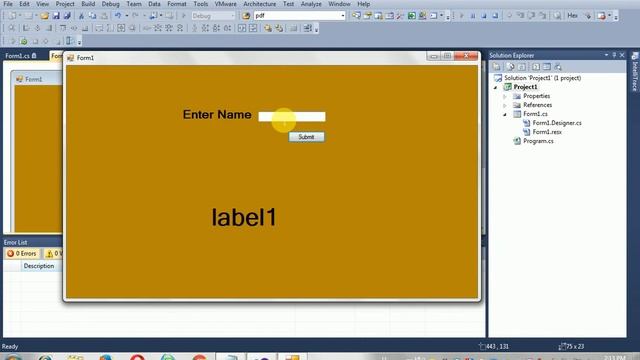Collapse the Form1.cs node in Solution Explorer
The height and width of the screenshot is (360, 640).
[505, 114]
